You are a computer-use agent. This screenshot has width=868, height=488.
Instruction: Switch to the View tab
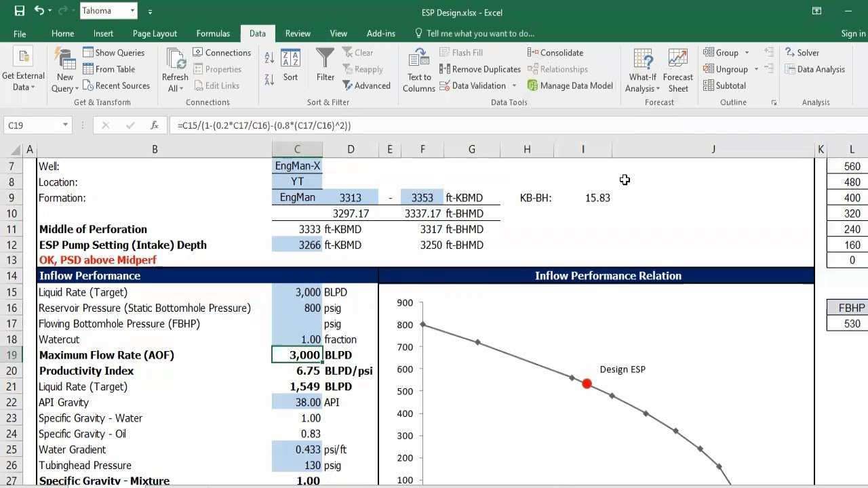338,33
